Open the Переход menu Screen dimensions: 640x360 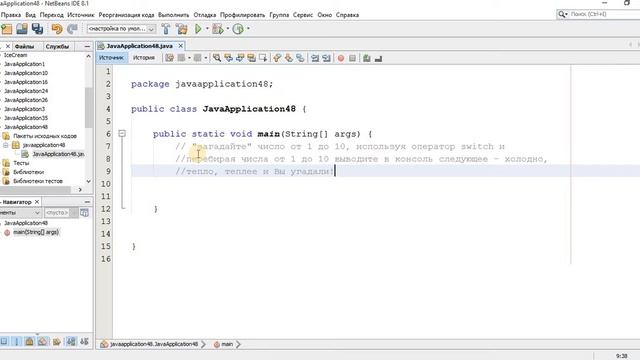tap(52, 15)
